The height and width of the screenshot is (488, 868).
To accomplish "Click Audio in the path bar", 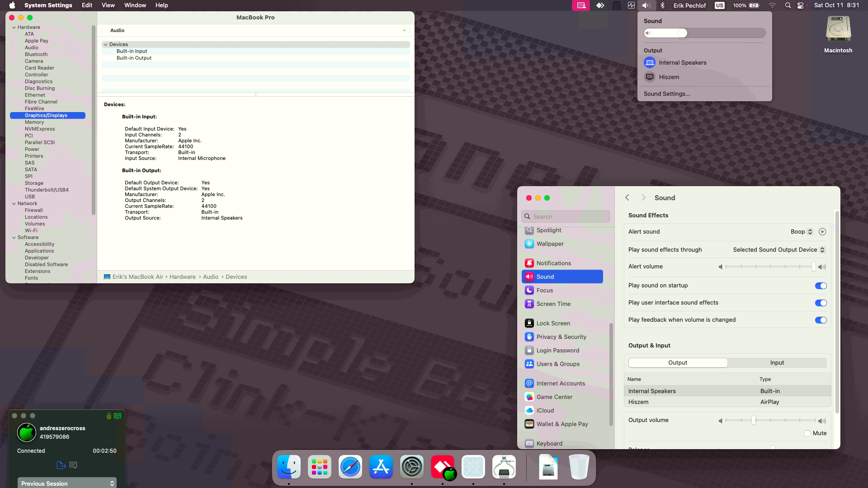I will point(211,277).
